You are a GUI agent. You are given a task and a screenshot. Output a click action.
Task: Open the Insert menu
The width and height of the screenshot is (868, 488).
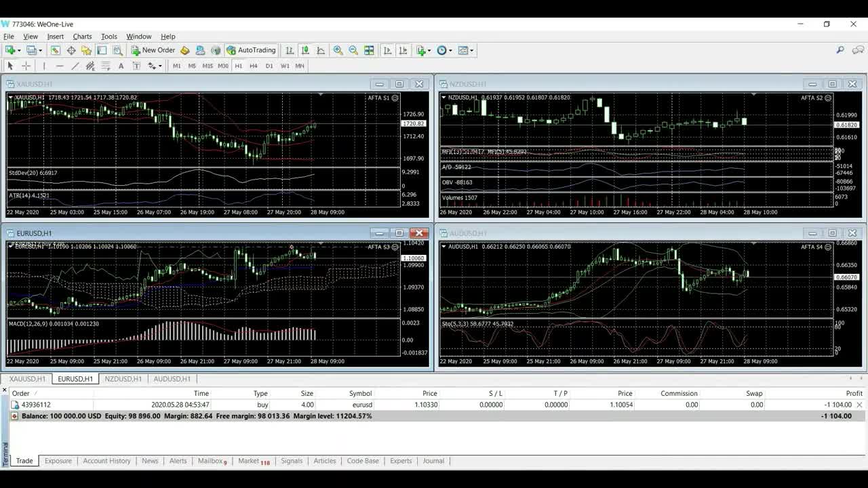[56, 37]
